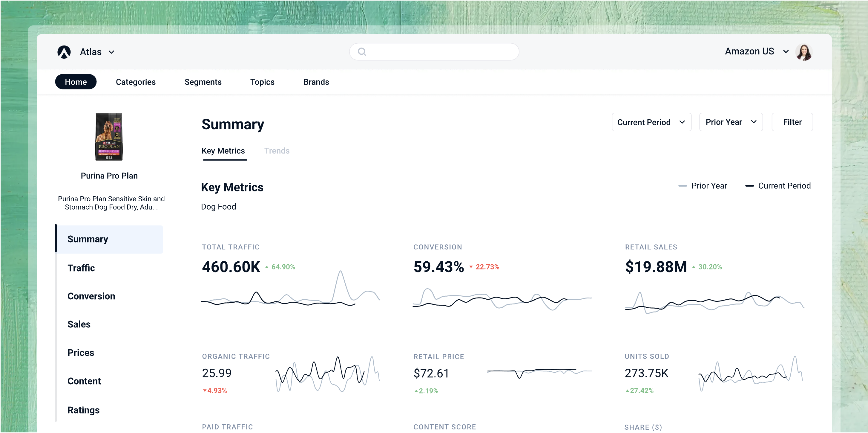Viewport: 868px width, 433px height.
Task: Go to Categories tab
Action: click(x=135, y=82)
